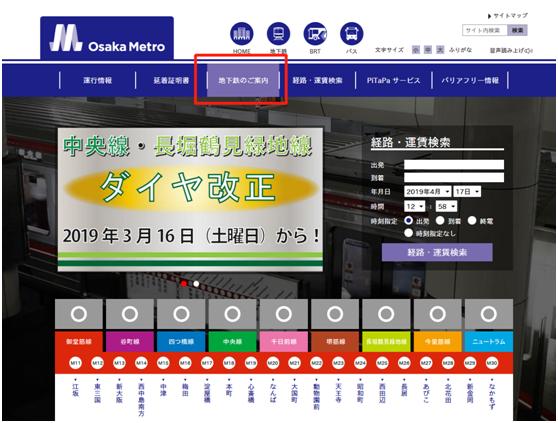Choose the 時刻指定なし radio option
Viewport: 558px width, 423px height.
click(x=409, y=233)
